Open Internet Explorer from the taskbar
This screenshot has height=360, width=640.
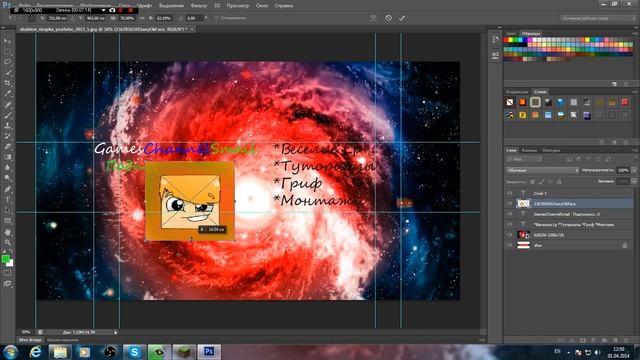(36, 352)
